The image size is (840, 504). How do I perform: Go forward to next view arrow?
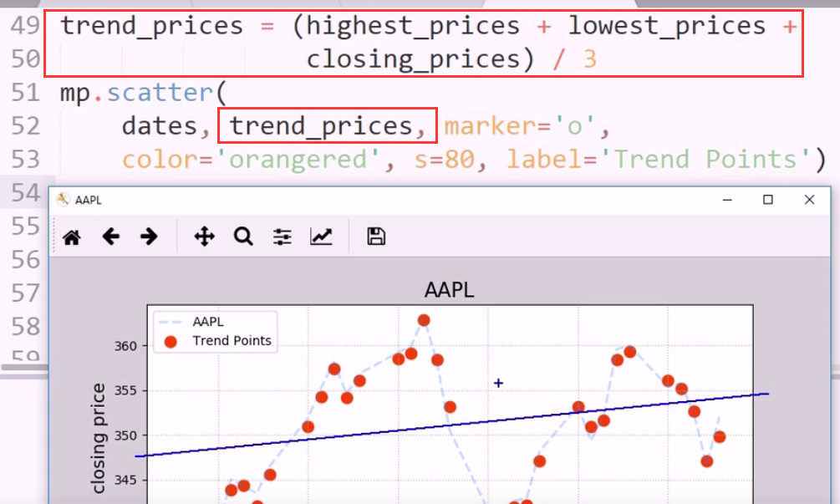(149, 237)
